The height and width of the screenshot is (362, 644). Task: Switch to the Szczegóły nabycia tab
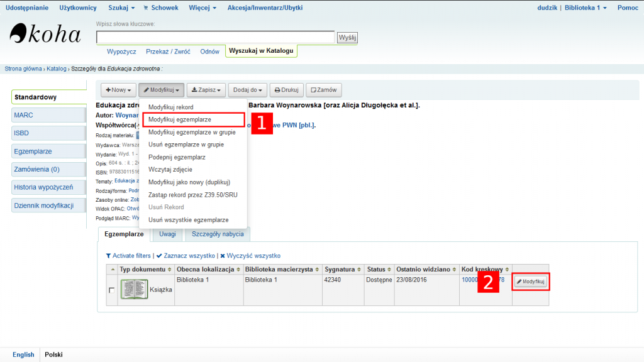pos(216,234)
